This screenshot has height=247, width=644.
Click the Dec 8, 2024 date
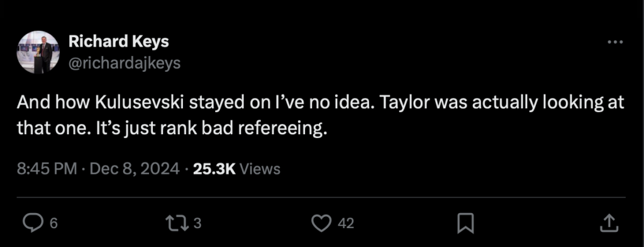tap(134, 168)
